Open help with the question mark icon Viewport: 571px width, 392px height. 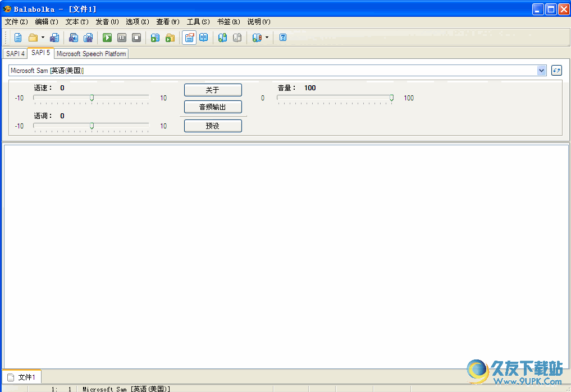click(283, 38)
